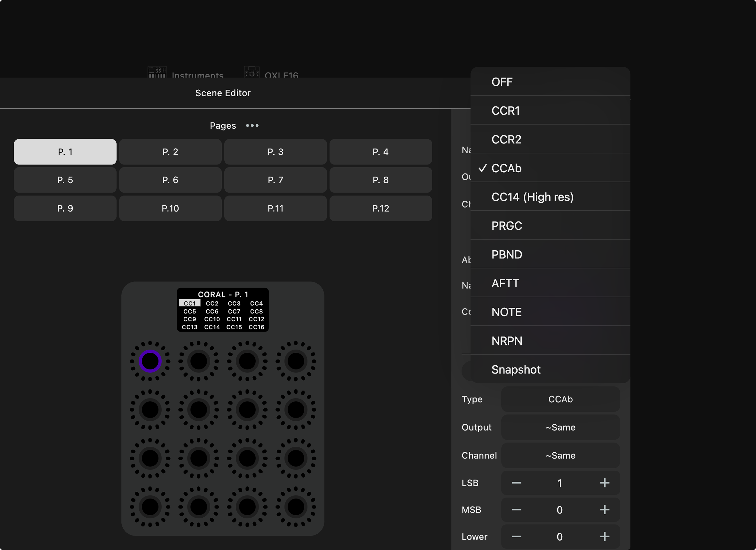Click the CC1 label on the CORAL display

pos(190,304)
